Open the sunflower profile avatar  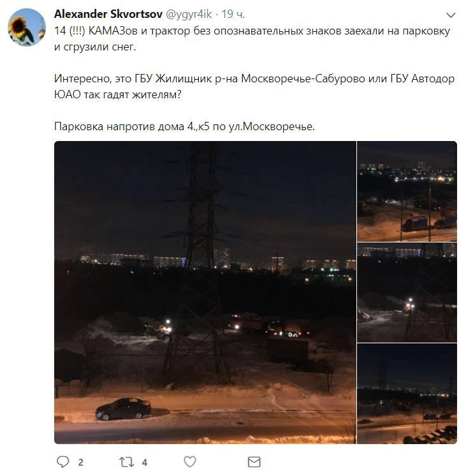(27, 27)
